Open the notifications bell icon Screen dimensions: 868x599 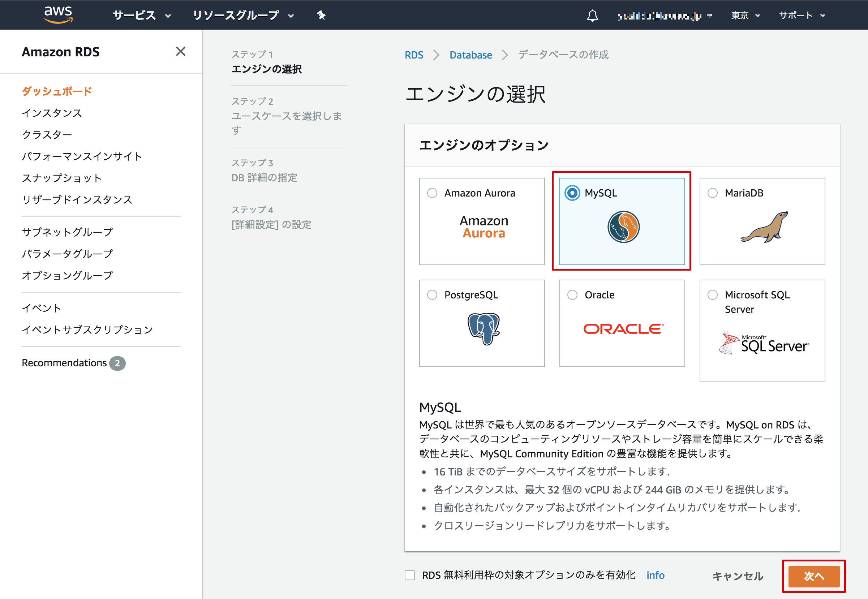592,16
